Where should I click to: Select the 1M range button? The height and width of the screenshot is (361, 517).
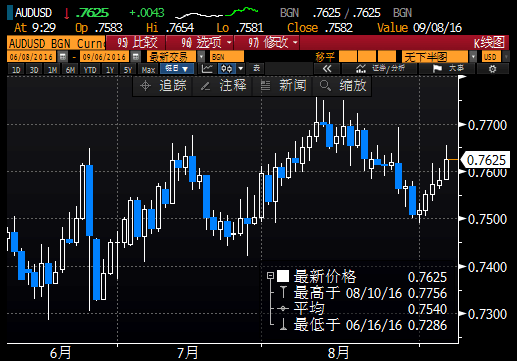[52, 70]
